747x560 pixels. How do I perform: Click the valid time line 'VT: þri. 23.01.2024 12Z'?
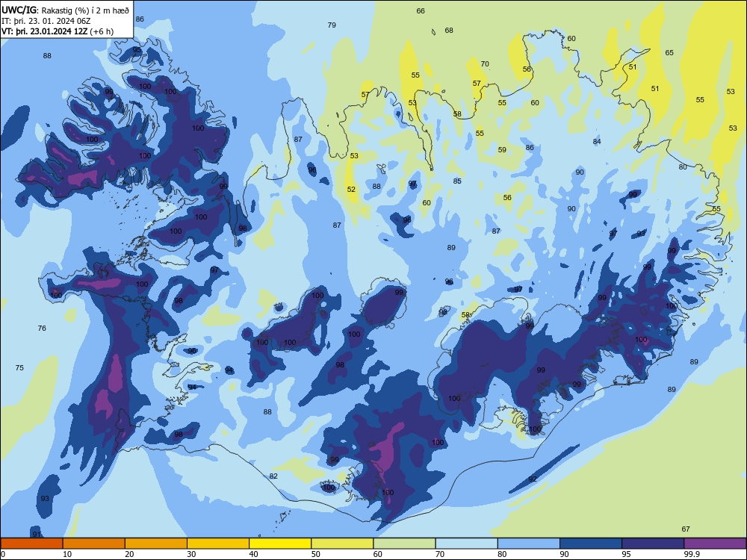[45, 31]
